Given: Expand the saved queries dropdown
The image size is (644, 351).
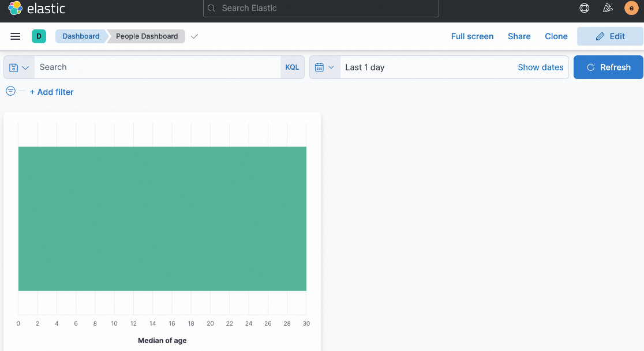Looking at the screenshot, I should pyautogui.click(x=19, y=67).
